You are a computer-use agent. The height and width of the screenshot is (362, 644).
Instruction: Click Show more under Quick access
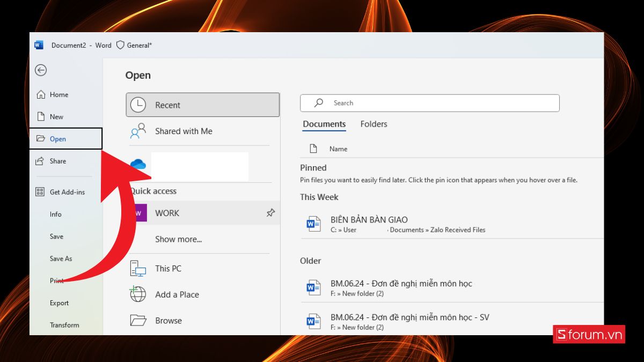tap(179, 239)
